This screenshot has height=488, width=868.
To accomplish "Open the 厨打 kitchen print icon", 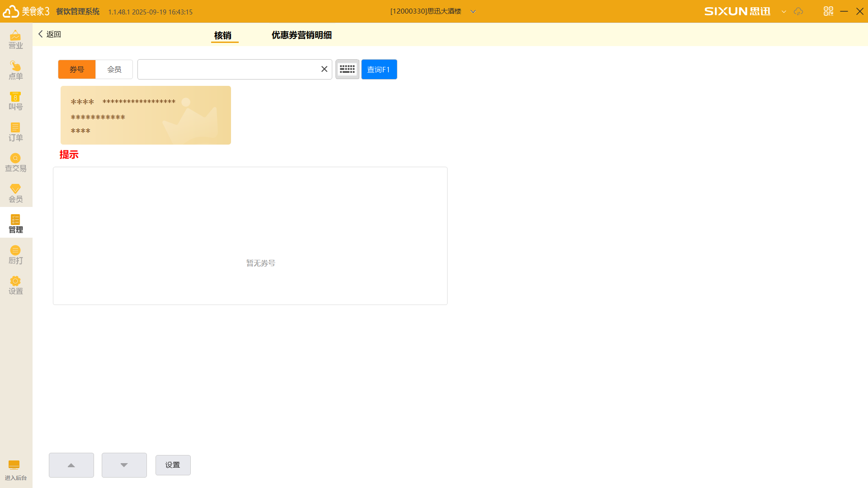I will 16,254.
